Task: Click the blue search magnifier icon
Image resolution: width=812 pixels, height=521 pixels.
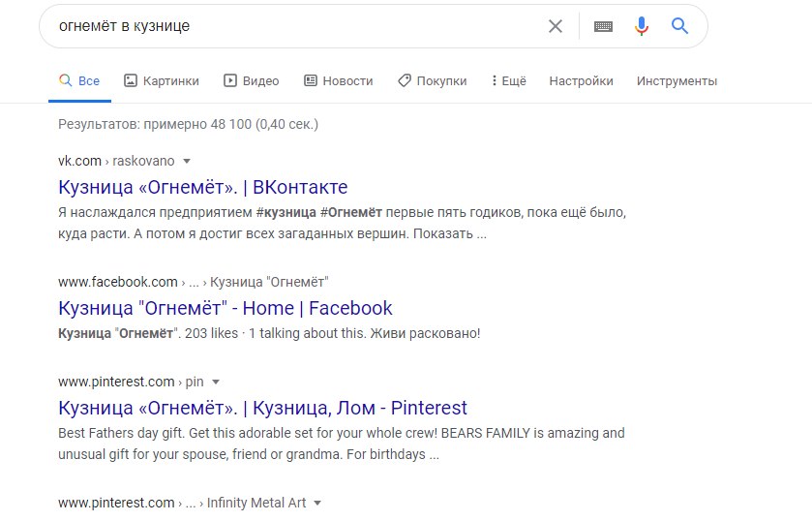Action: [679, 25]
